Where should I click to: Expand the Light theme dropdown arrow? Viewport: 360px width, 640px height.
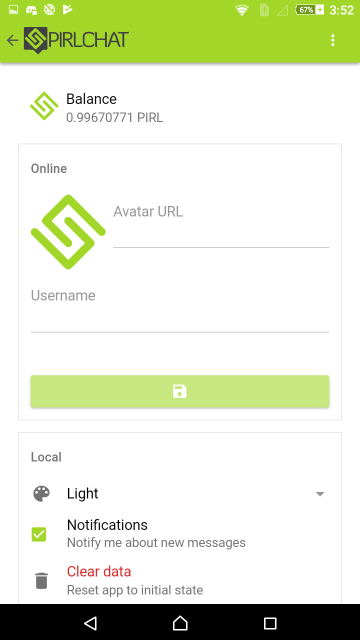pos(320,494)
